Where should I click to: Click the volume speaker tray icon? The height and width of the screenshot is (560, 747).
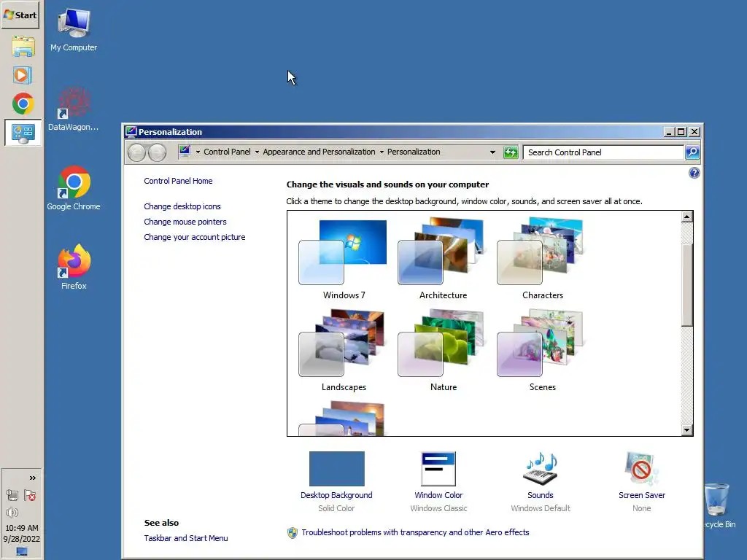tap(12, 513)
